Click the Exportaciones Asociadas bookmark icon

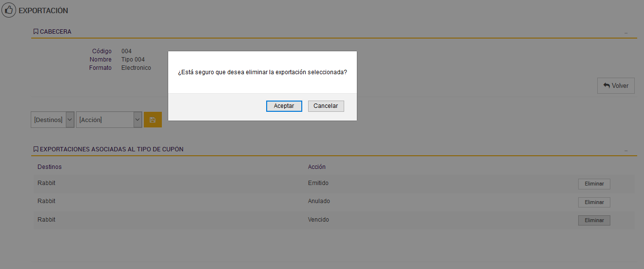click(x=36, y=149)
